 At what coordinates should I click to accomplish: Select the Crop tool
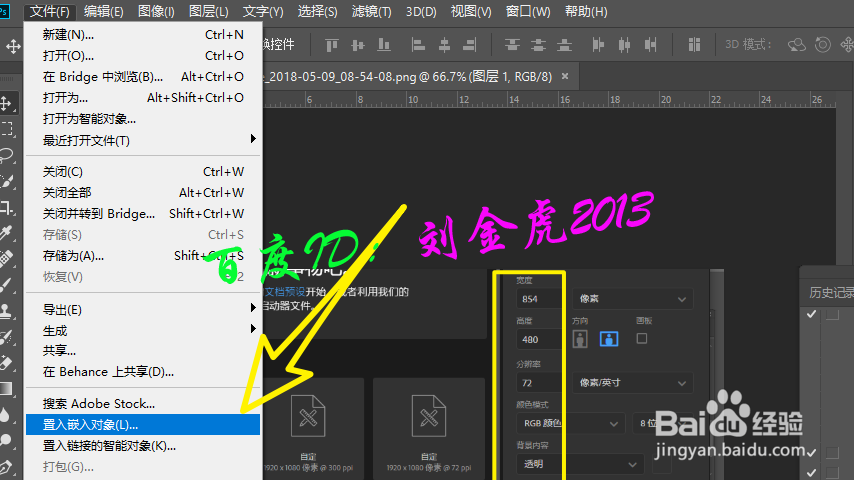(x=7, y=207)
